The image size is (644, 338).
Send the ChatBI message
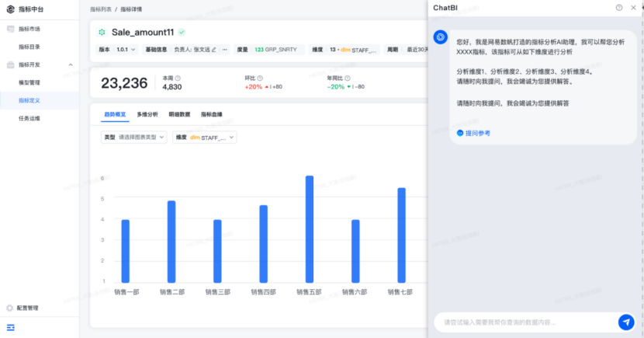click(x=626, y=322)
